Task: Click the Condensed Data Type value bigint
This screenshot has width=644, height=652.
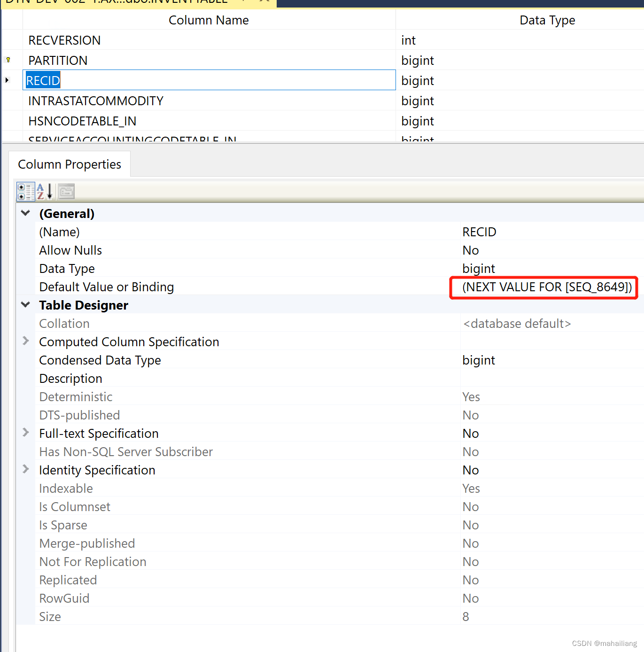Action: [x=479, y=360]
